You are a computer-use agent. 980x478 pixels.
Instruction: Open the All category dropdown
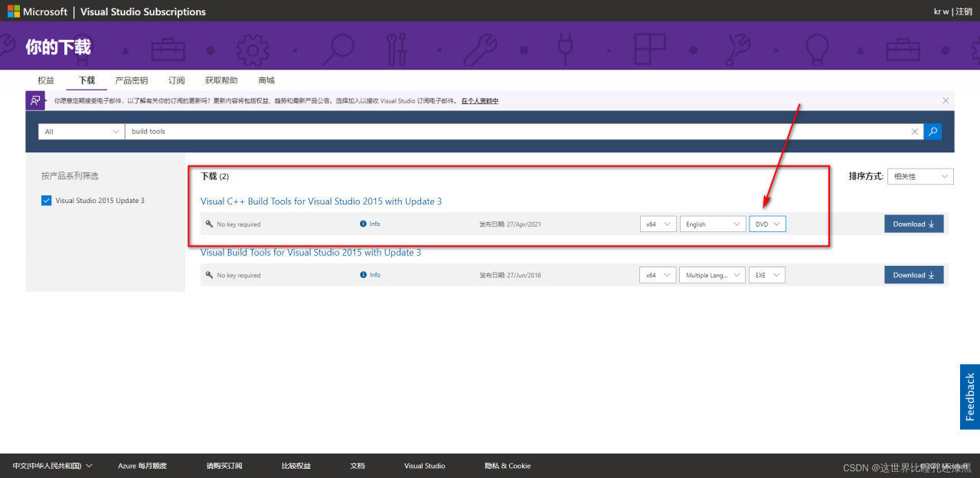pos(80,131)
